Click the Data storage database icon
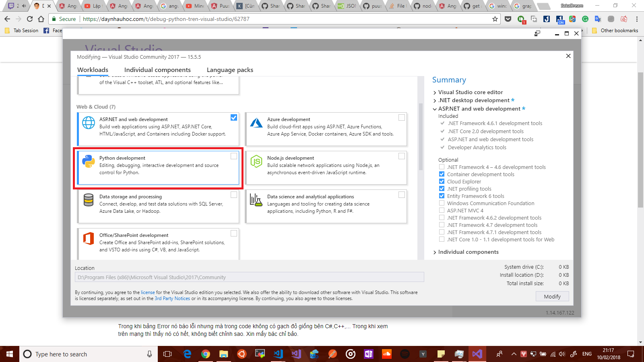 coord(89,200)
